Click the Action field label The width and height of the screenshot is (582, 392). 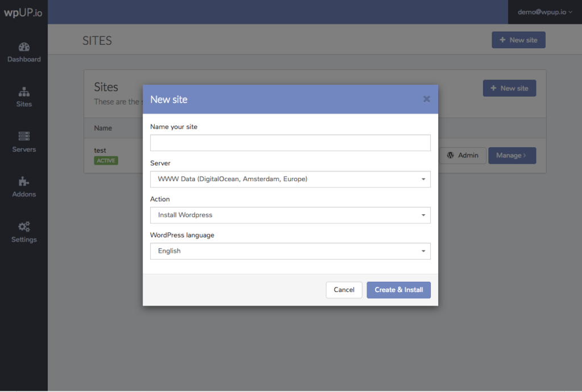[160, 199]
